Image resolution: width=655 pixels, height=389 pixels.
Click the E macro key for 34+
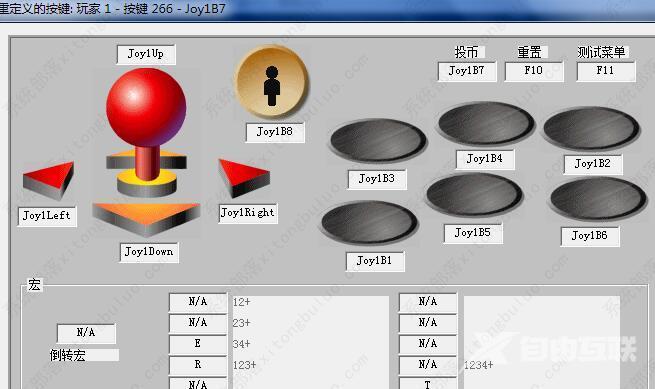coord(198,344)
